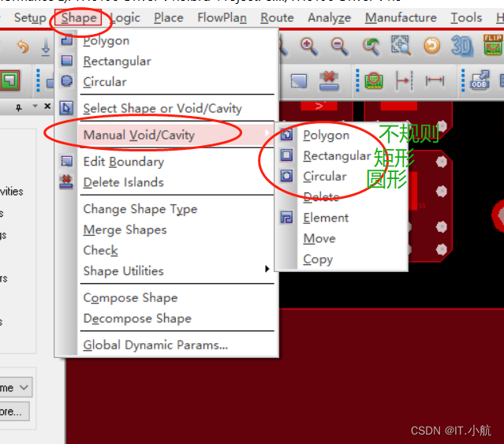Open the Setup menu
This screenshot has width=504, height=444.
tap(30, 17)
